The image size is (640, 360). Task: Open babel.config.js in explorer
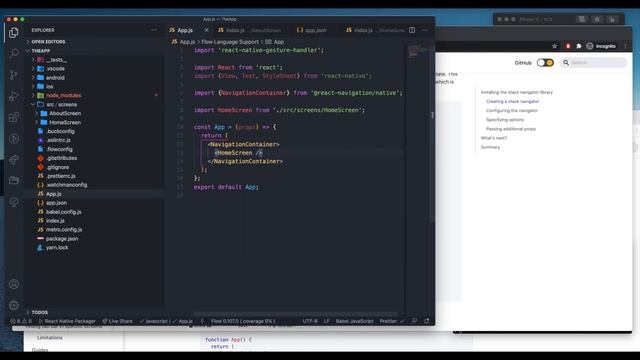63,212
